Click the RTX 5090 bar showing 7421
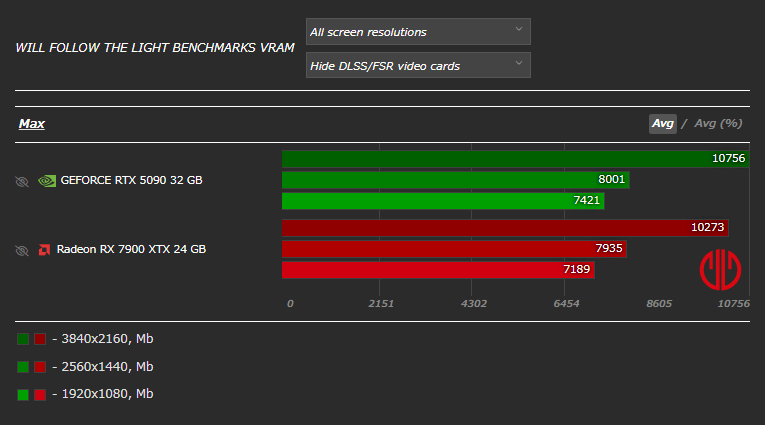Viewport: 765px width, 425px height. (443, 201)
